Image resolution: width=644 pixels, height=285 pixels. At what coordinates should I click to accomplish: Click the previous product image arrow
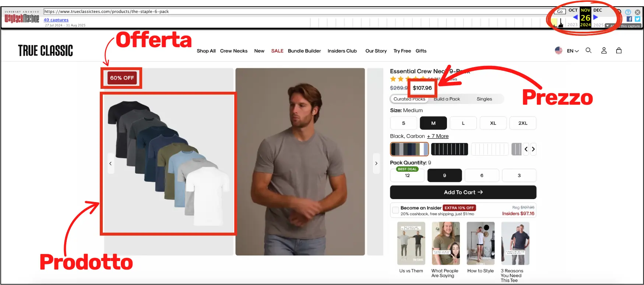tap(110, 163)
